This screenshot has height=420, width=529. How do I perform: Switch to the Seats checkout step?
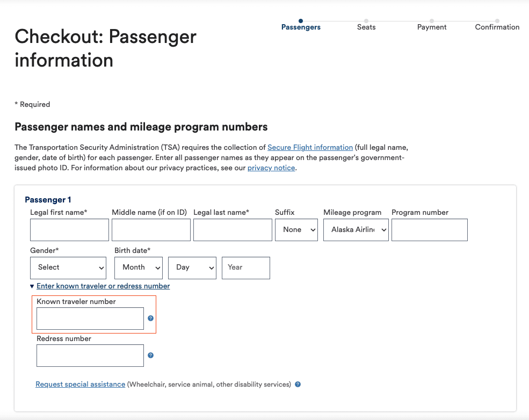pyautogui.click(x=366, y=27)
